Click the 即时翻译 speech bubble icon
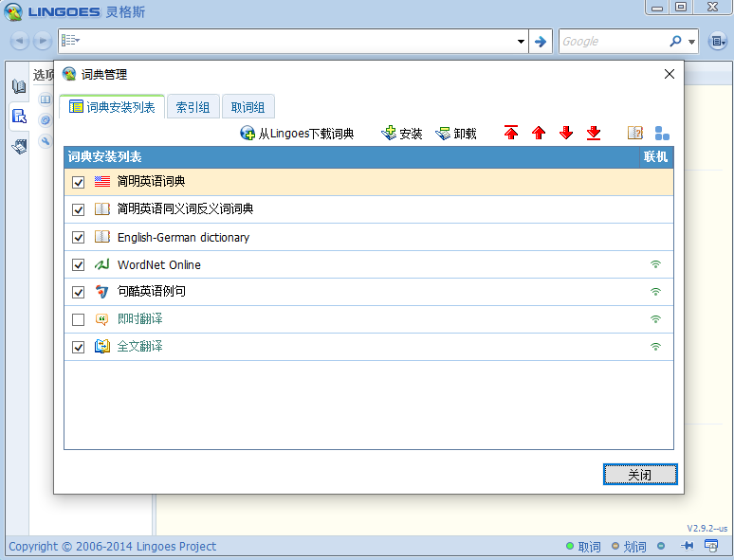This screenshot has height=560, width=734. coord(102,319)
